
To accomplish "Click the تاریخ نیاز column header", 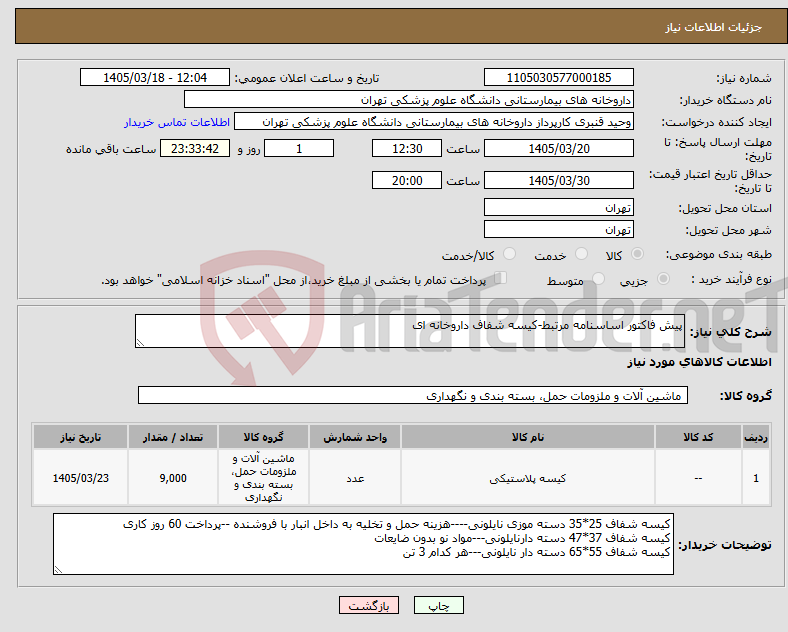I will coord(80,437).
